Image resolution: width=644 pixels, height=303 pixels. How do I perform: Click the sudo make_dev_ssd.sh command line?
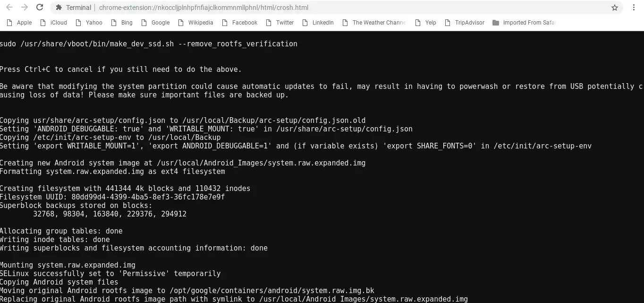(149, 43)
